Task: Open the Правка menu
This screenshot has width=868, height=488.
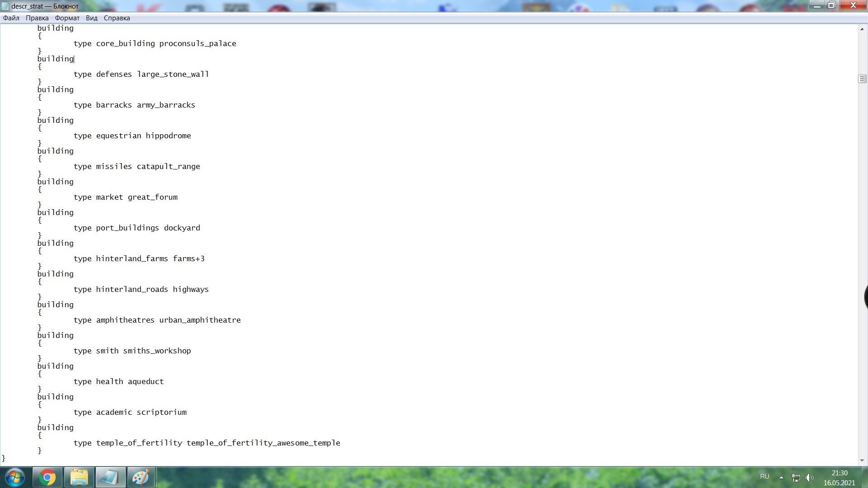Action: [x=37, y=18]
